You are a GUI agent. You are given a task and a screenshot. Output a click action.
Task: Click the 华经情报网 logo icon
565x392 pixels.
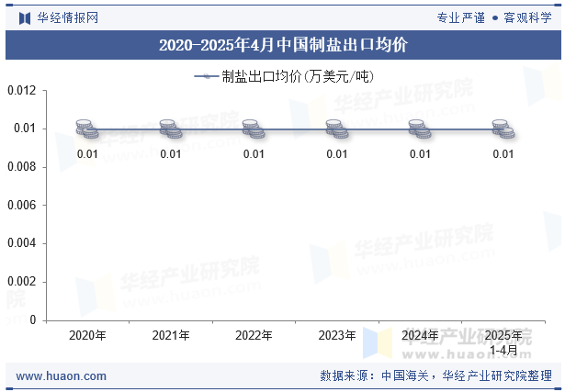pos(25,18)
